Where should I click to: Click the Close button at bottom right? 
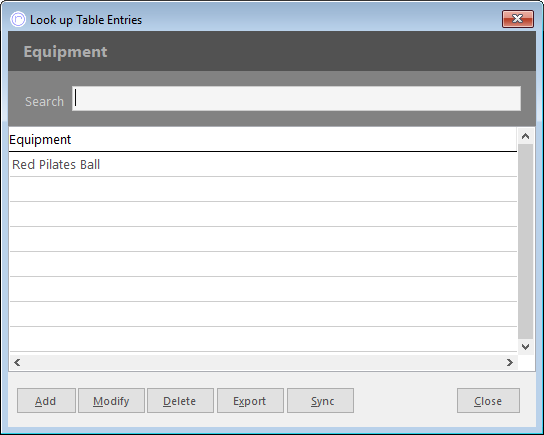tap(488, 401)
